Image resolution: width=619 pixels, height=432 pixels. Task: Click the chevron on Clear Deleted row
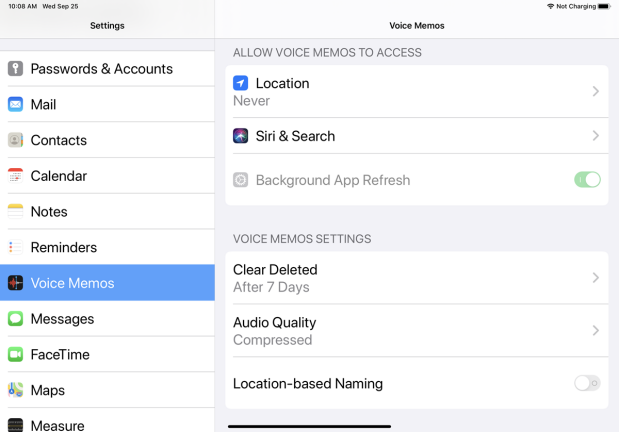point(596,278)
